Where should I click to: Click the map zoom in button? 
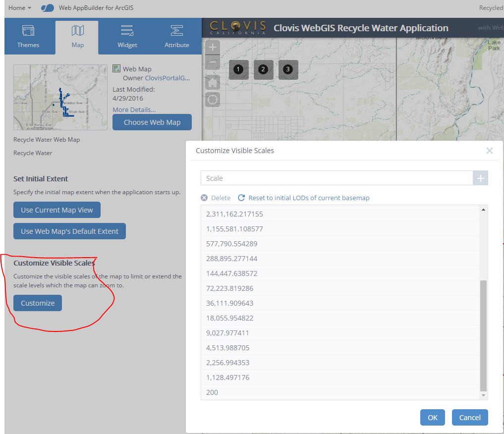213,48
